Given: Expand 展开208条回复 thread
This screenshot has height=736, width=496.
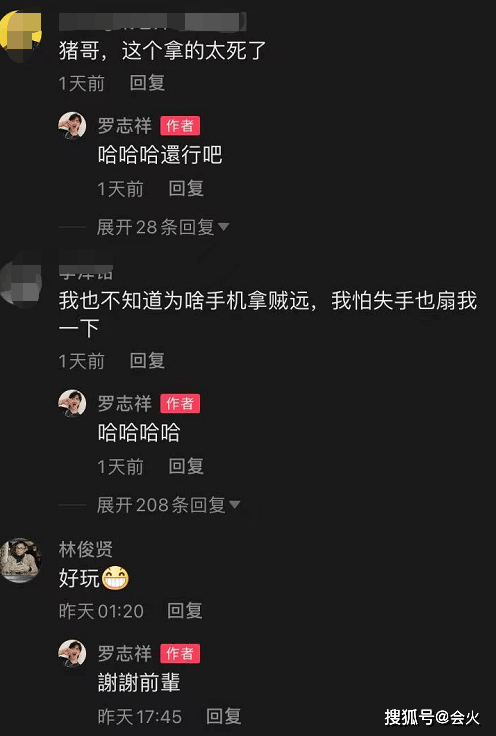Looking at the screenshot, I should point(168,505).
